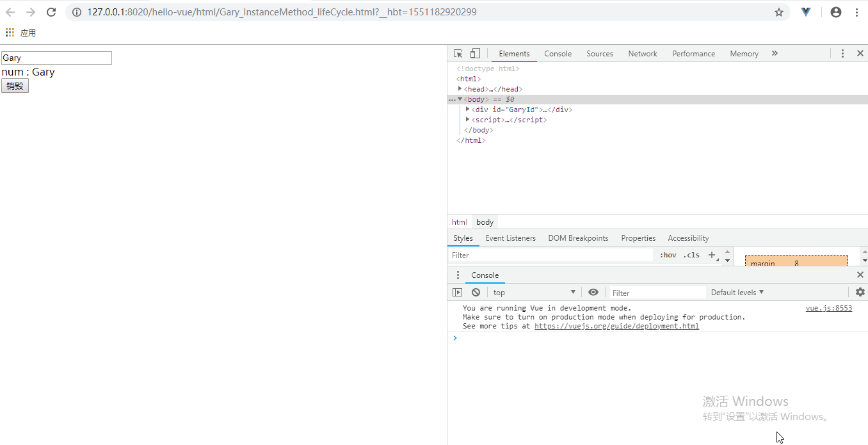Select the html tag in DOM tree
This screenshot has width=868, height=445.
(x=469, y=79)
